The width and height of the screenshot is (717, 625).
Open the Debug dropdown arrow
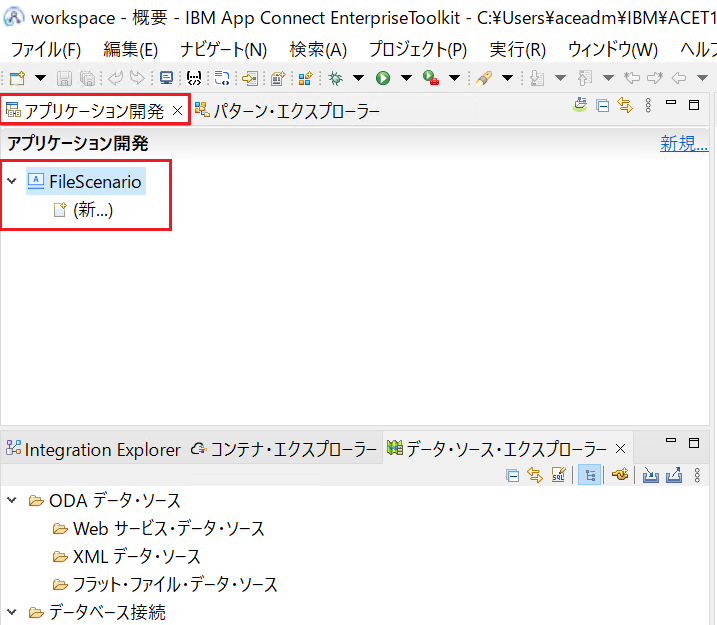pyautogui.click(x=358, y=78)
